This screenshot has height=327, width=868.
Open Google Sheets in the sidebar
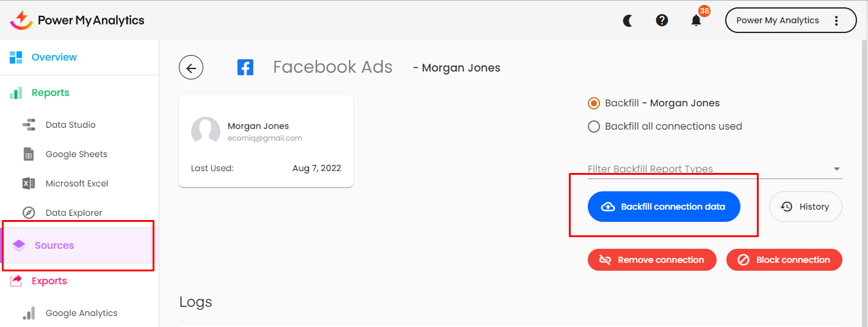76,155
